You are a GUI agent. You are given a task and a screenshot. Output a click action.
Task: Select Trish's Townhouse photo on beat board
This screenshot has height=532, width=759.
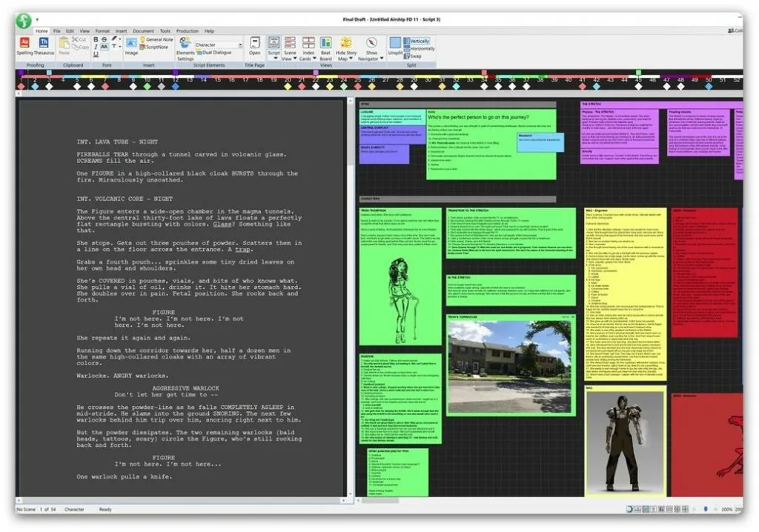pos(509,367)
